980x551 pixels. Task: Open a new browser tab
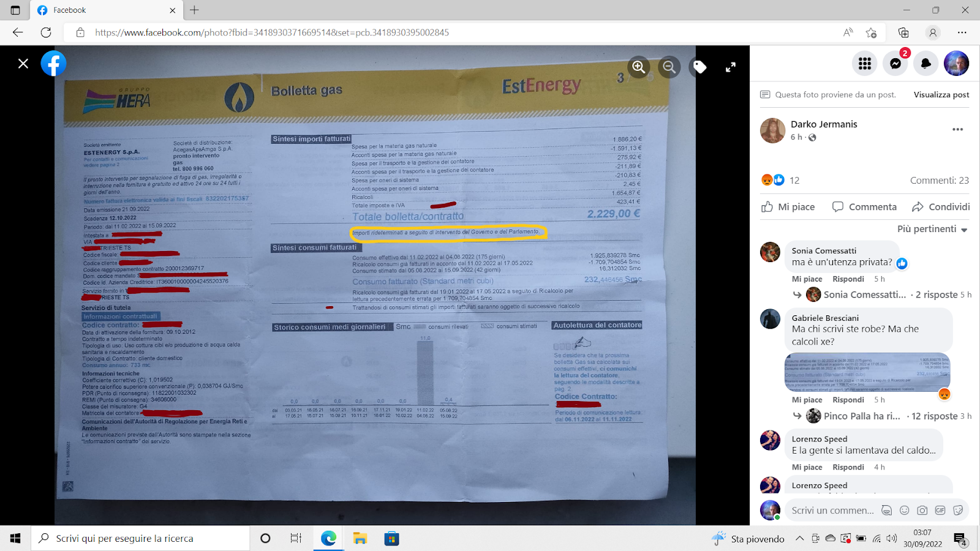tap(194, 10)
